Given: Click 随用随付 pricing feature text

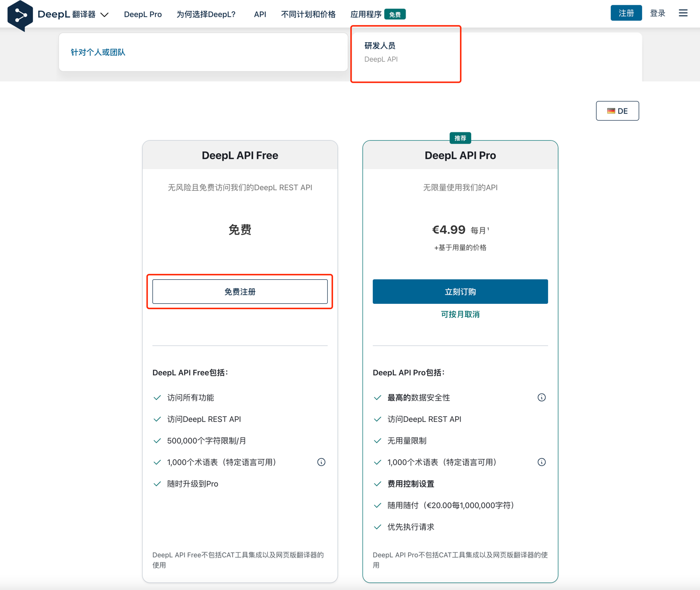Looking at the screenshot, I should (x=451, y=505).
